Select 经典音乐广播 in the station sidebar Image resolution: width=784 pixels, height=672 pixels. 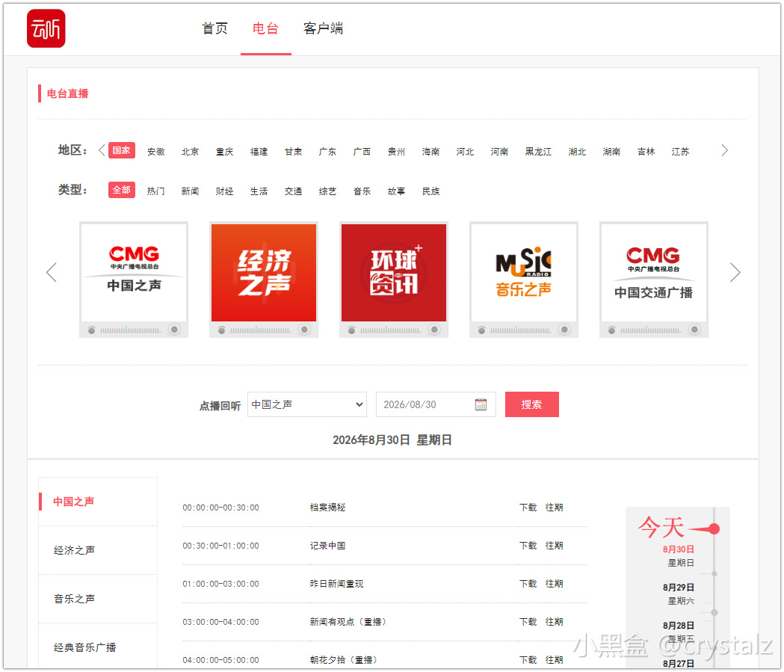point(98,647)
